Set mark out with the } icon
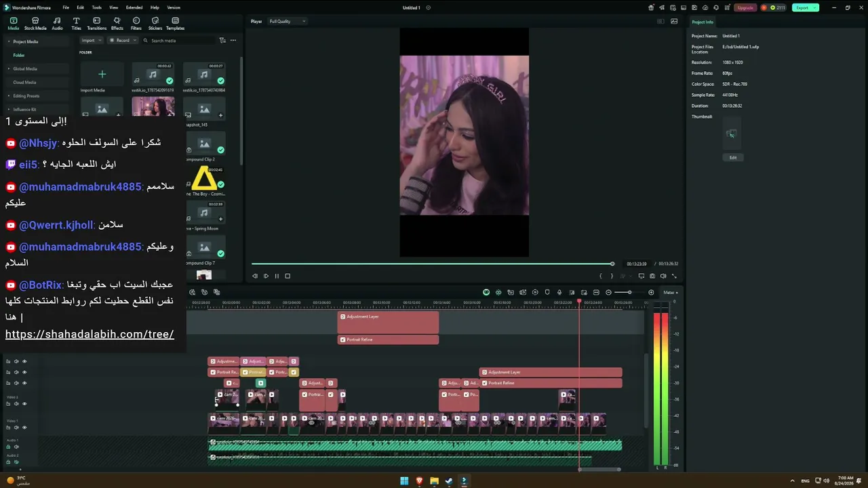This screenshot has width=868, height=488. [x=612, y=276]
